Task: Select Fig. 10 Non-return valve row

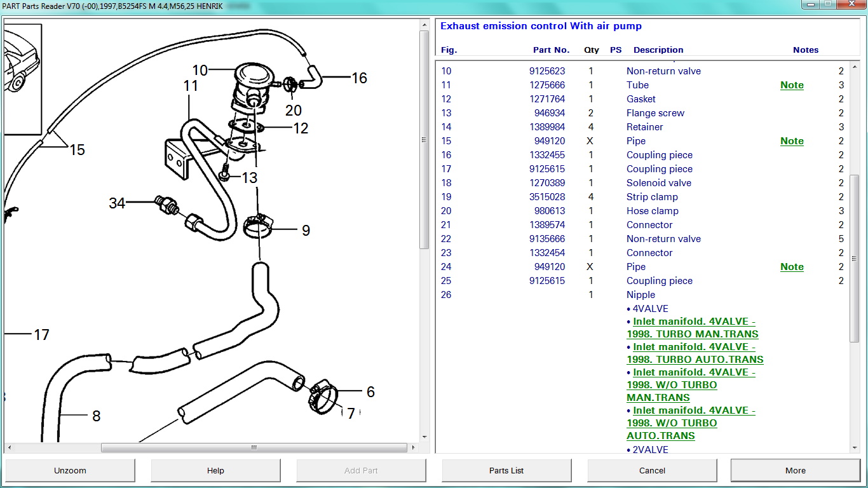Action: pyautogui.click(x=642, y=71)
